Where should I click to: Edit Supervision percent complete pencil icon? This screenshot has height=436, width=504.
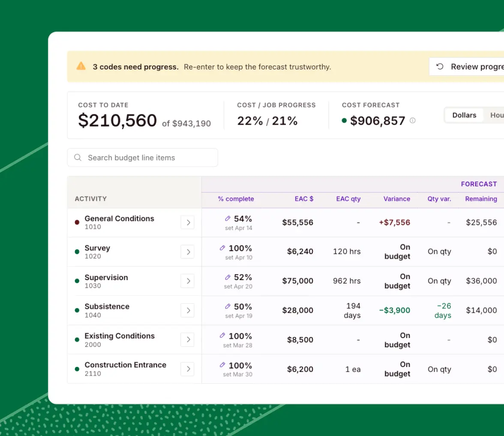coord(228,277)
